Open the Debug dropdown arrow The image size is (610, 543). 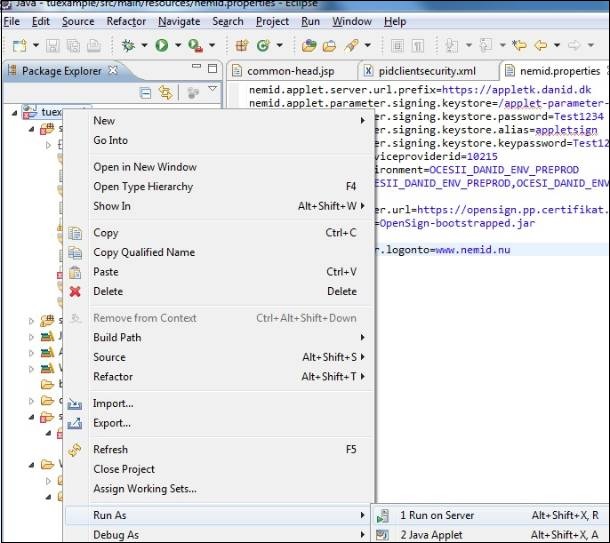point(144,46)
